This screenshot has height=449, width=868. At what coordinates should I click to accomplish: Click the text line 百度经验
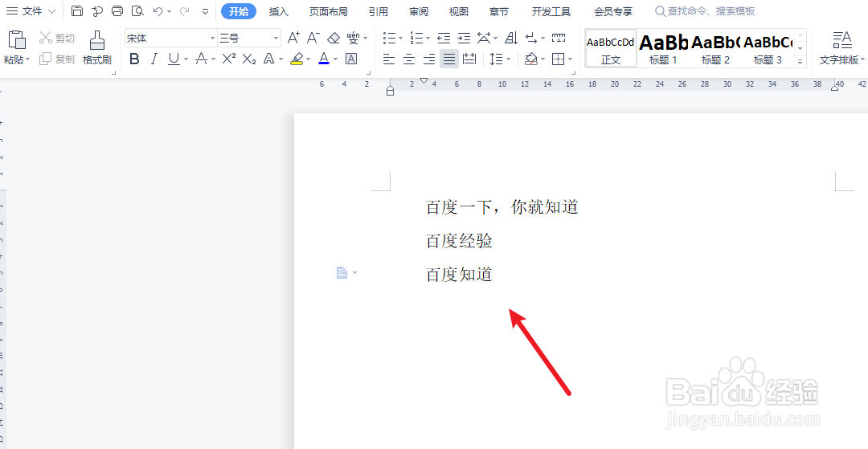point(459,241)
